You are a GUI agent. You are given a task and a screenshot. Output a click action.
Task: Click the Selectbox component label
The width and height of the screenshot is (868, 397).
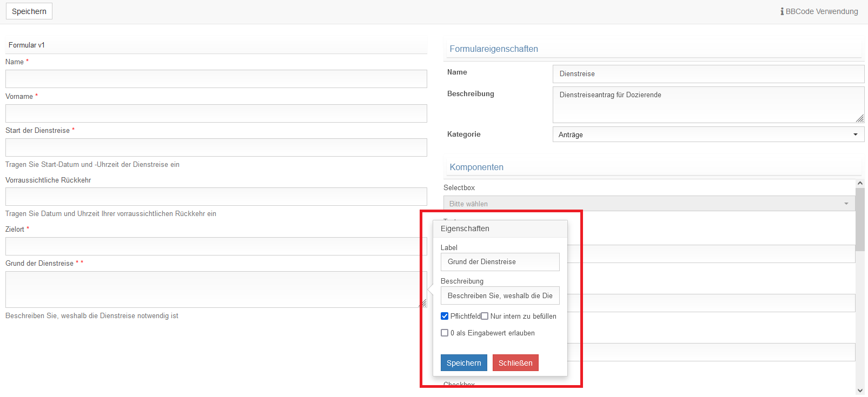(459, 187)
